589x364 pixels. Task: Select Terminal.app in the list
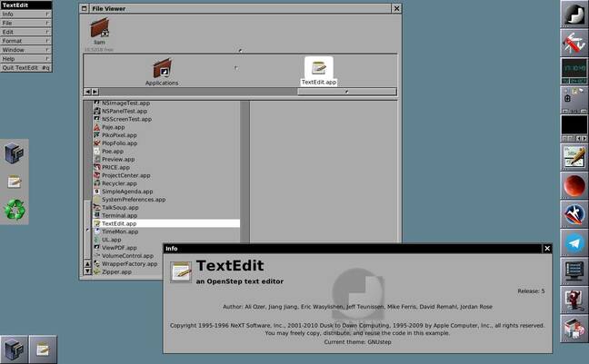(166, 215)
